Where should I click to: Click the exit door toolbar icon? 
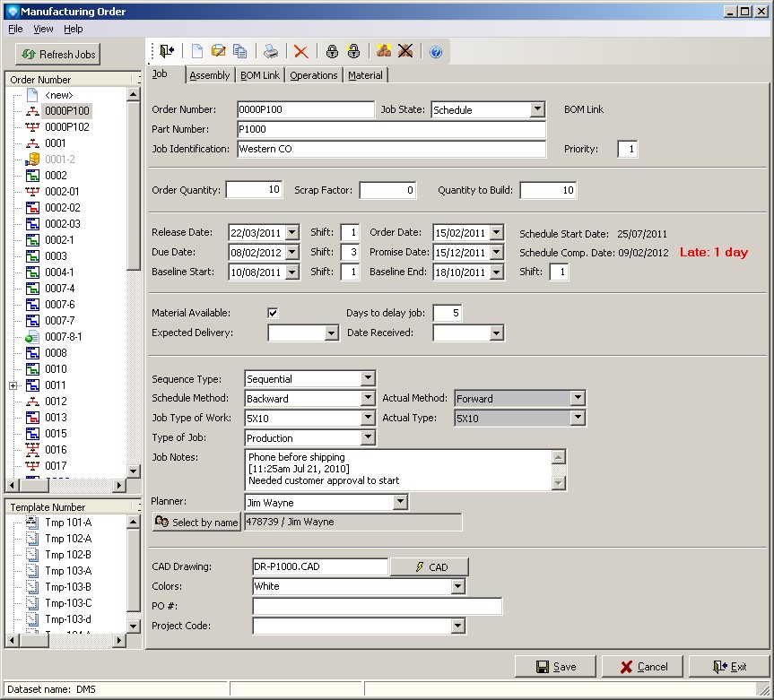pos(167,52)
